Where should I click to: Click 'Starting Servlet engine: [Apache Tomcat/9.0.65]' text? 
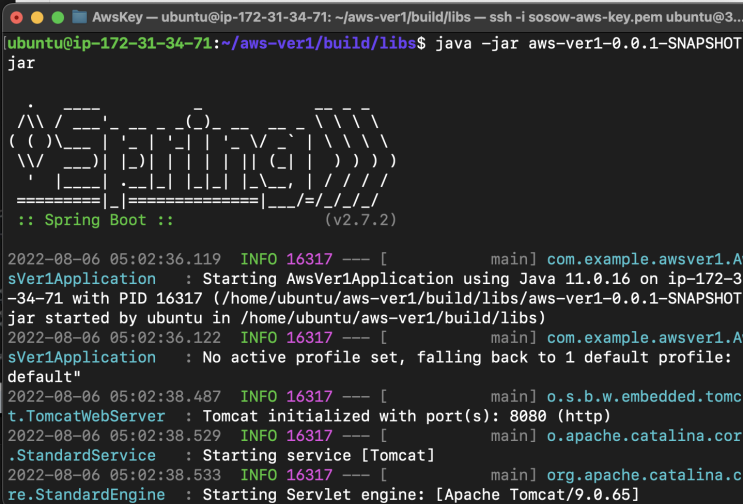[x=421, y=495]
